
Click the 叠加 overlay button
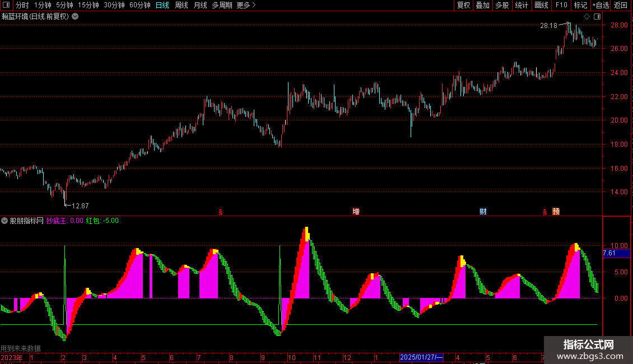point(482,5)
